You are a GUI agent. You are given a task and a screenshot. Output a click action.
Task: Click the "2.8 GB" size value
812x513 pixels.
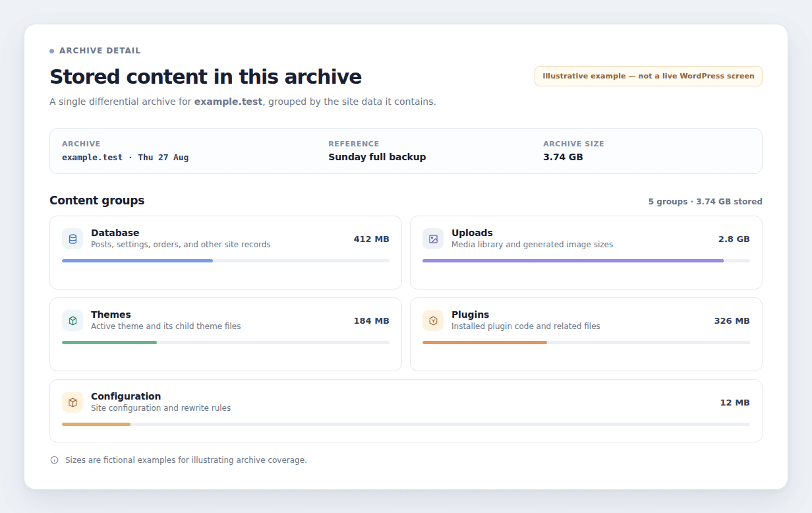(734, 239)
